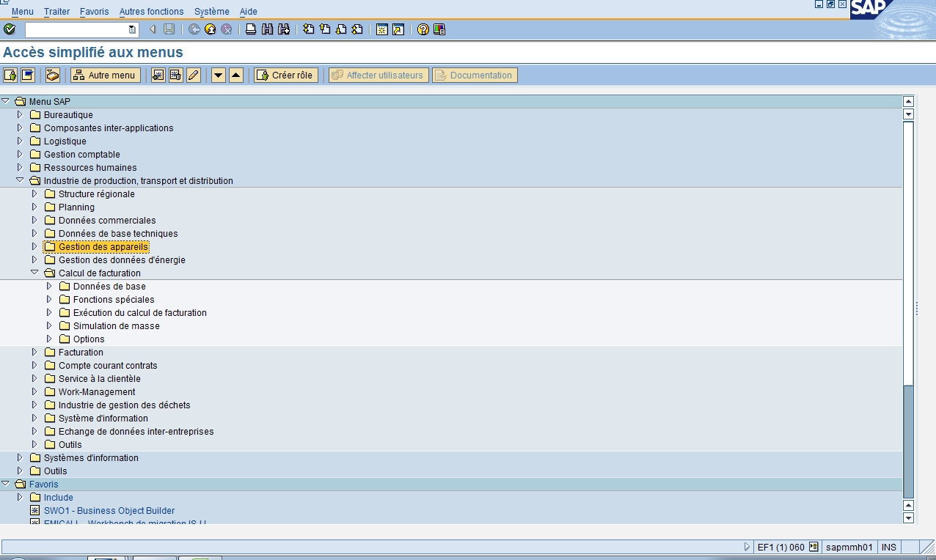The image size is (936, 560).
Task: Open the Menu menu
Action: pos(22,12)
